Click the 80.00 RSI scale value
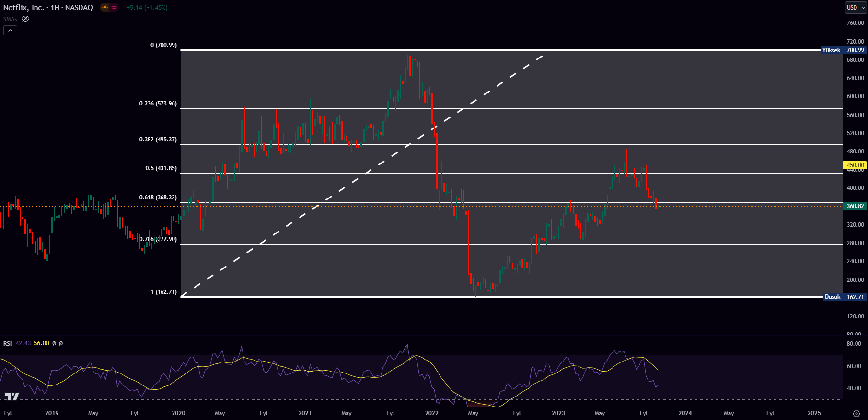Screen dimensions: 868x420 [x=854, y=344]
